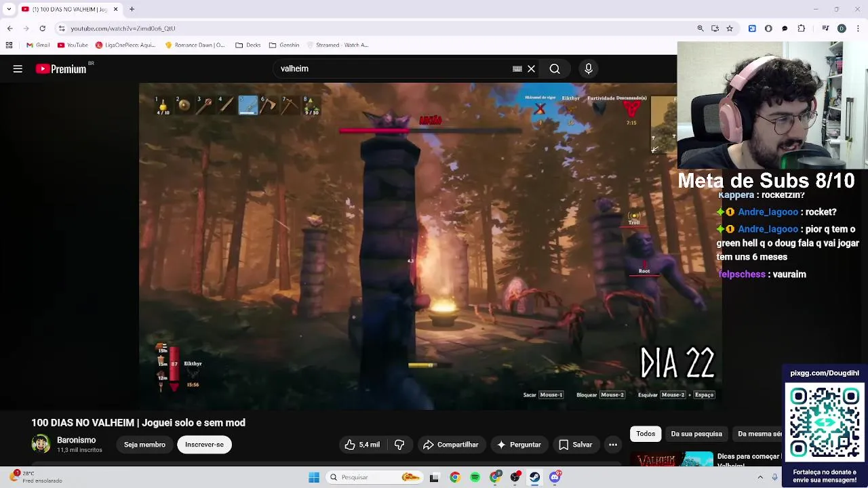
Task: Open Romance Dawn bookmark
Action: coord(195,45)
